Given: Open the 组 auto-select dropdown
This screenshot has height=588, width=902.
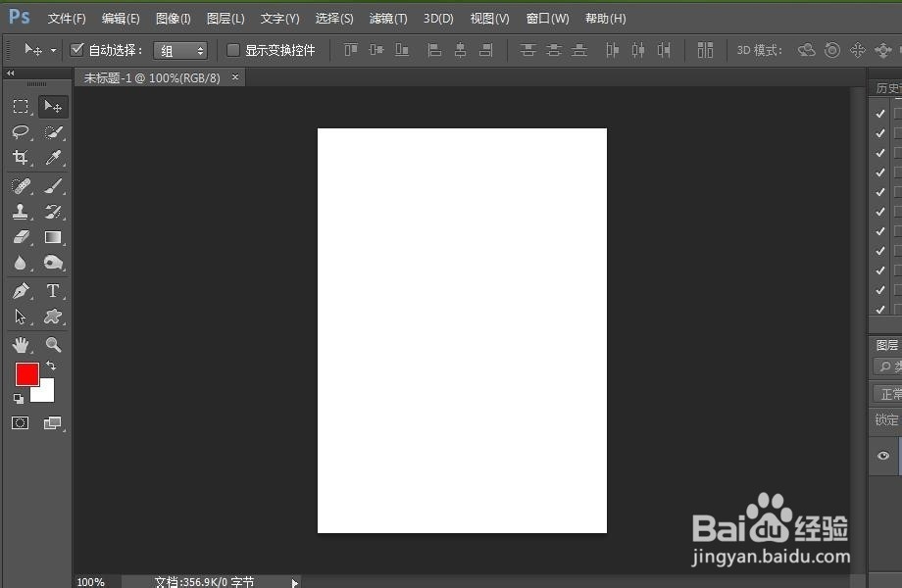Looking at the screenshot, I should coord(180,51).
